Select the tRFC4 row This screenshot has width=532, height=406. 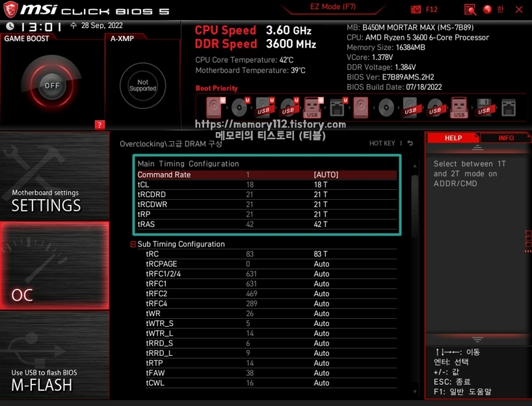pyautogui.click(x=271, y=303)
